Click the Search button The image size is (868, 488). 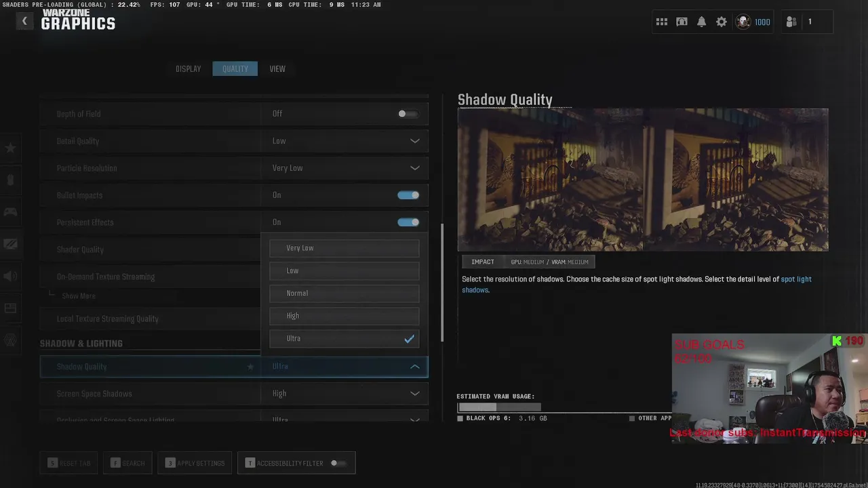pos(127,463)
